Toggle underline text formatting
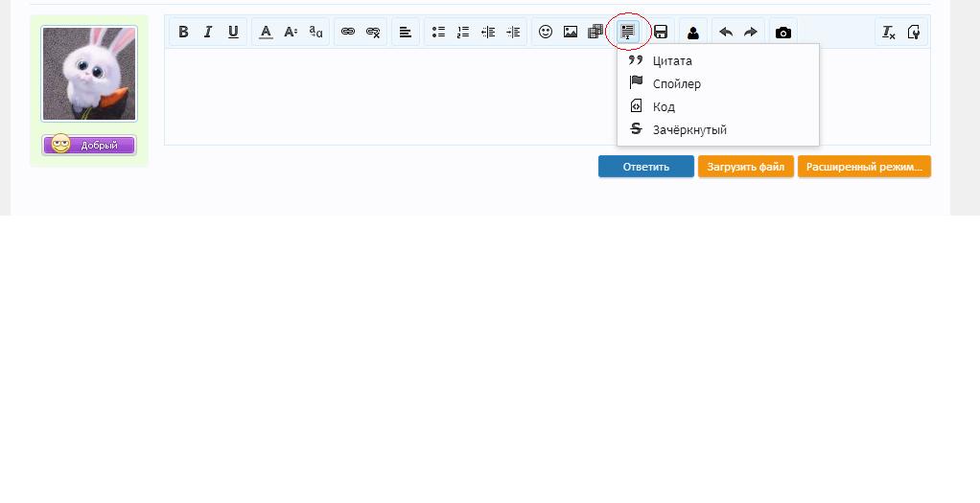 (233, 32)
